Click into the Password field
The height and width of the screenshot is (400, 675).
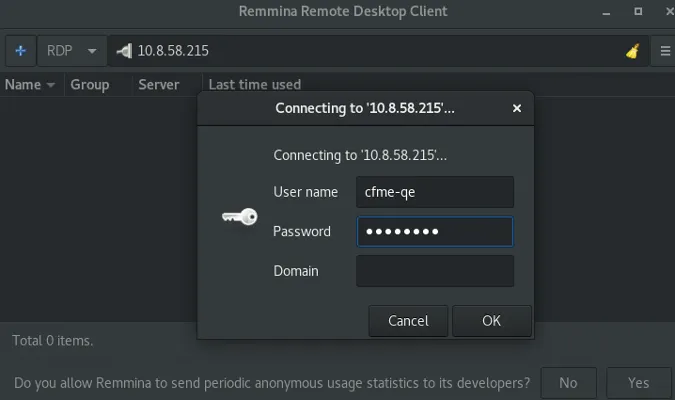click(435, 232)
